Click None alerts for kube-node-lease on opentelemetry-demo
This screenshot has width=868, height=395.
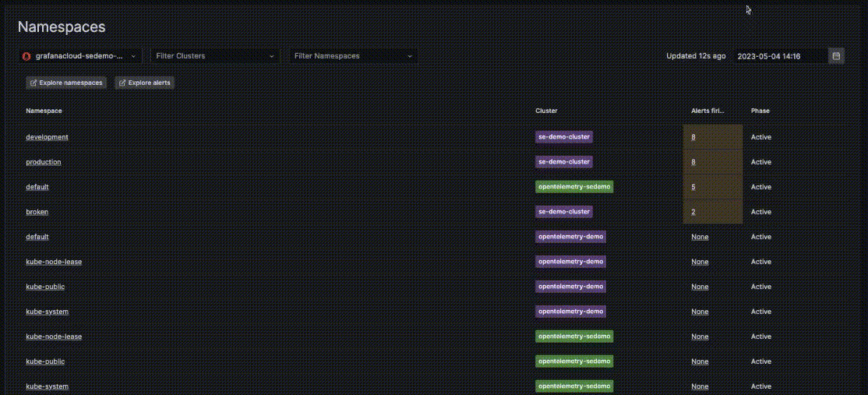(700, 262)
